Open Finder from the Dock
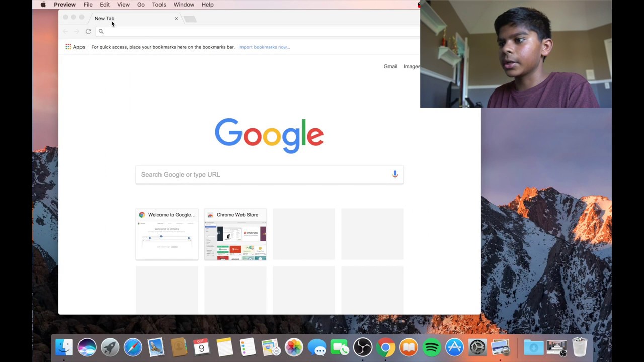This screenshot has height=362, width=644. click(x=64, y=347)
